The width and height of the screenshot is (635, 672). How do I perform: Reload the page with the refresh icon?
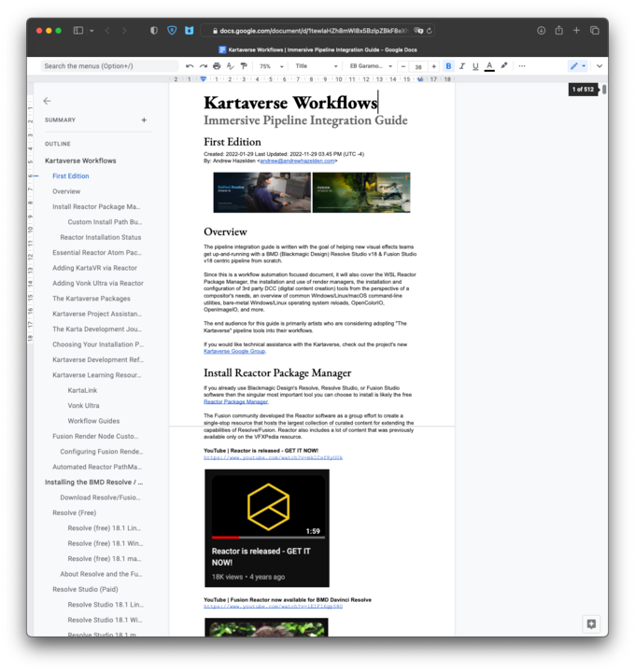(430, 31)
